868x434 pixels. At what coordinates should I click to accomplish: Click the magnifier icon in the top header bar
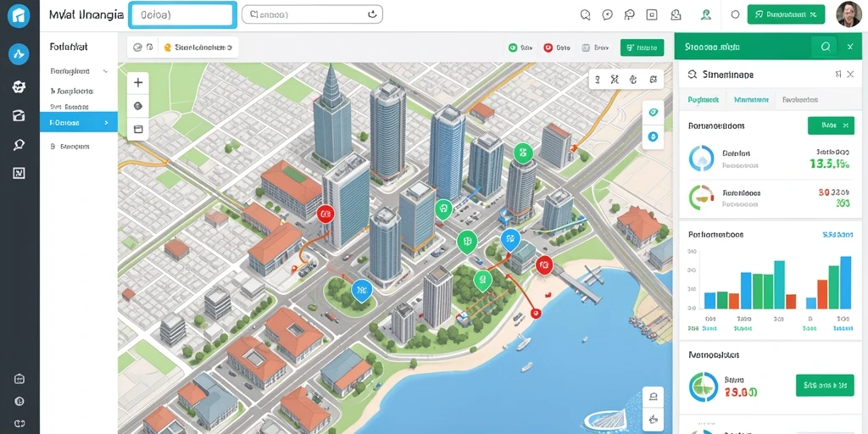585,15
